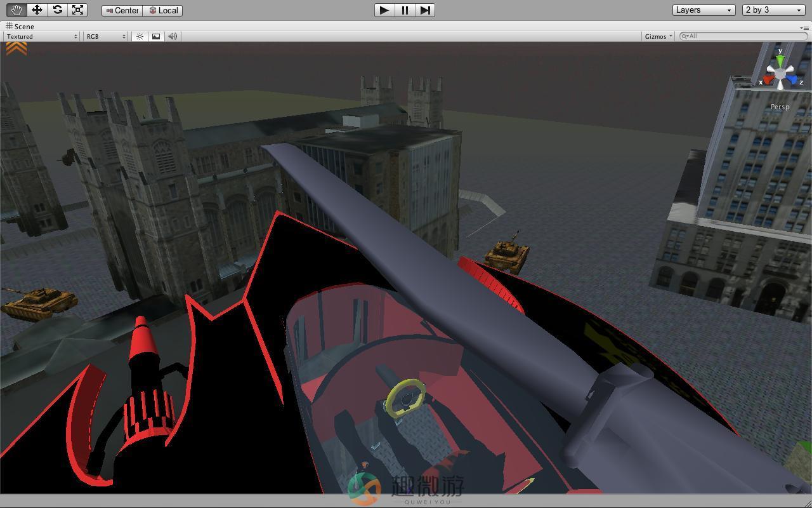Click the green Y axis gizmo cone

click(x=780, y=61)
